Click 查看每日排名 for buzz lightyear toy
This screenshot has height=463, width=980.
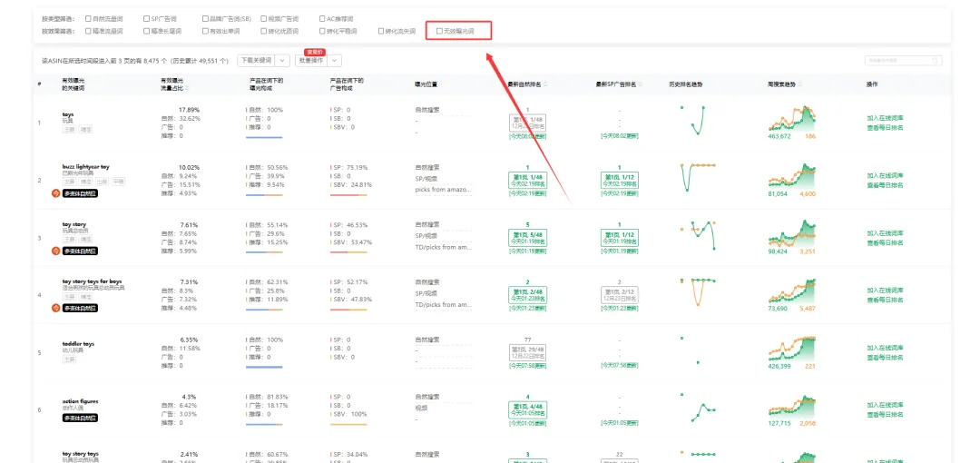(885, 186)
